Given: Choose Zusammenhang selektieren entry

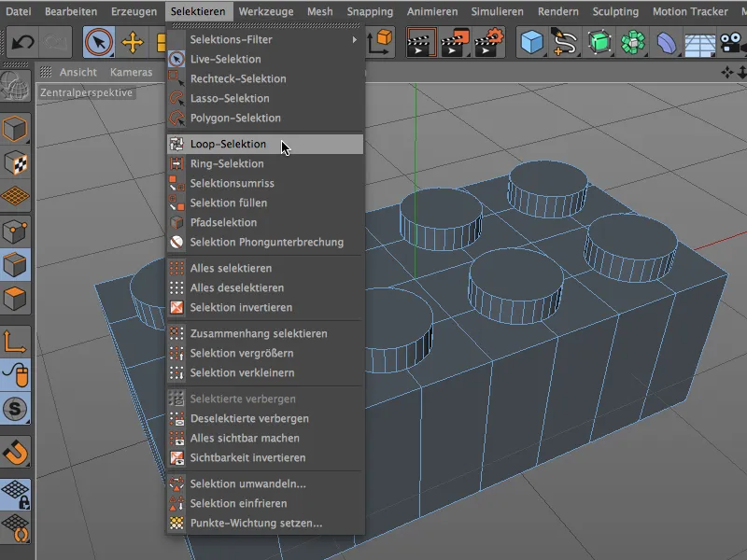Looking at the screenshot, I should (x=265, y=333).
